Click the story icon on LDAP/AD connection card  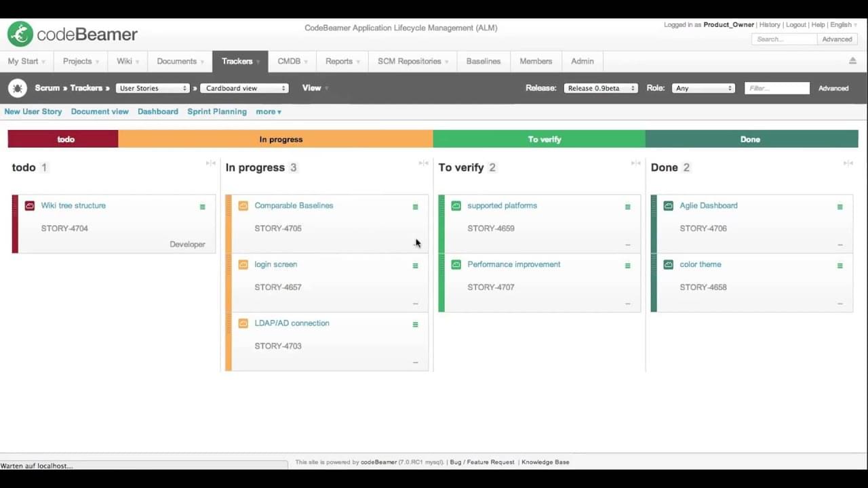pyautogui.click(x=243, y=324)
